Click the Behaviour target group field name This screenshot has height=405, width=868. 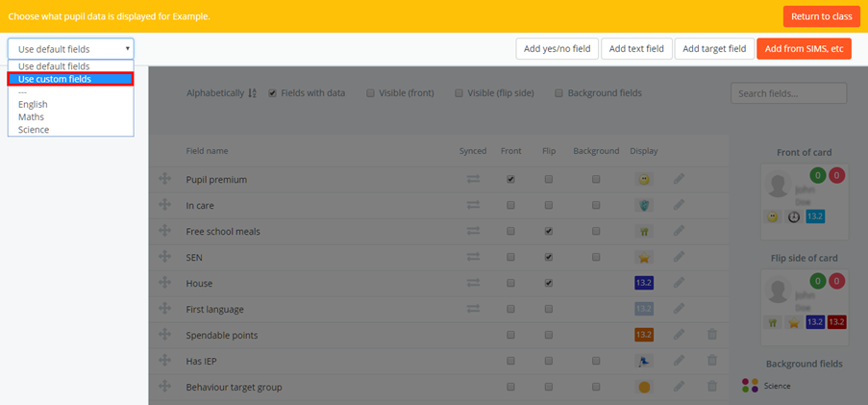tap(234, 387)
